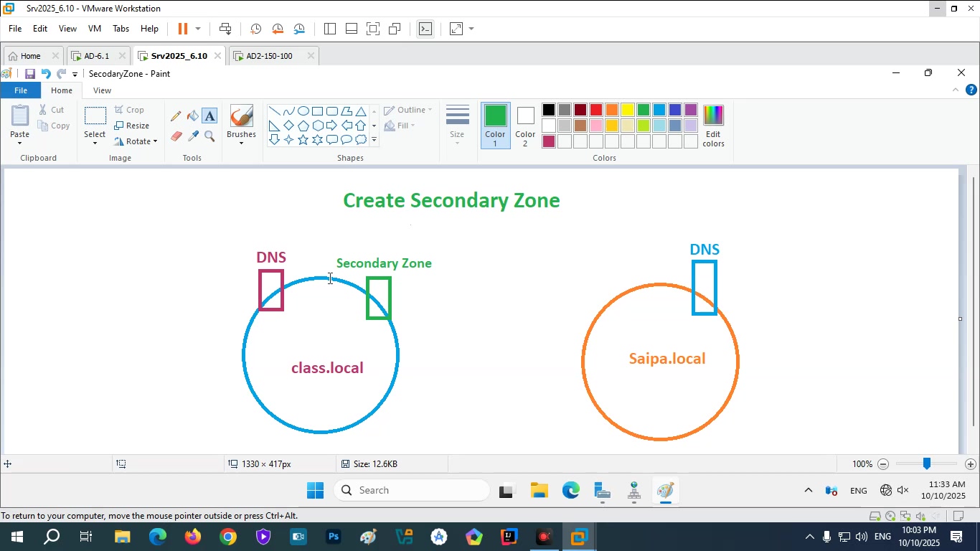Choose the Oval shape

[303, 111]
